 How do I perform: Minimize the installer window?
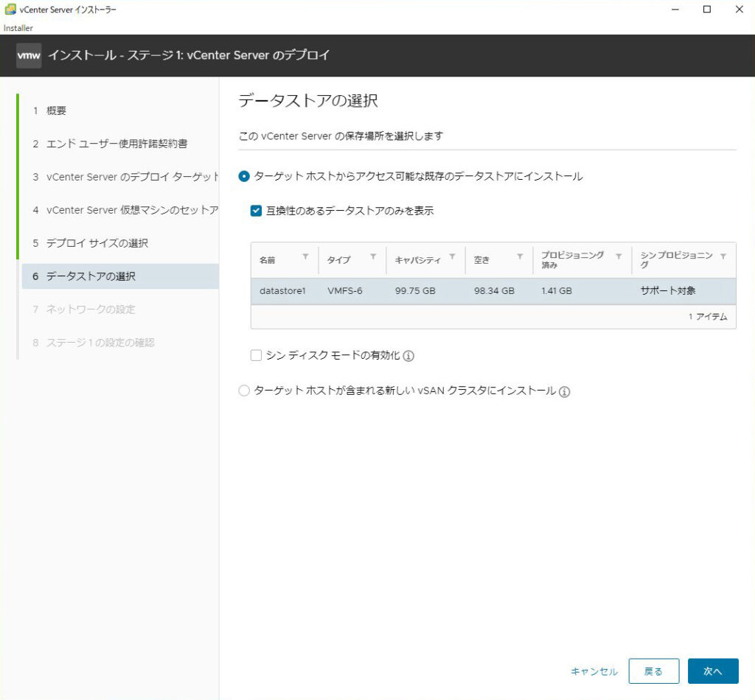tap(675, 9)
